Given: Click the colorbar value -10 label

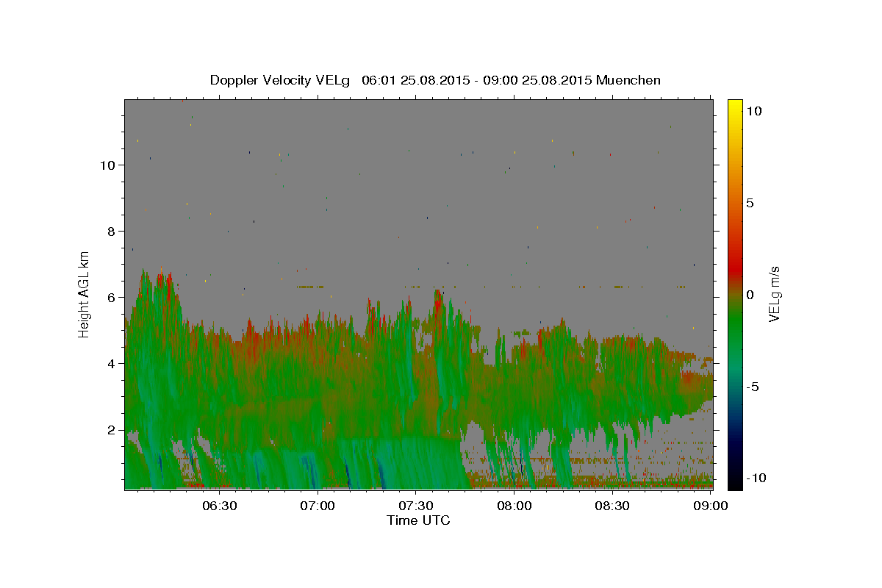Looking at the screenshot, I should 756,478.
